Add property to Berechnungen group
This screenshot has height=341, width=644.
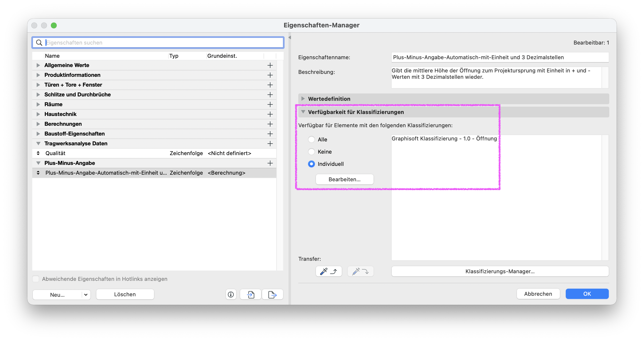coord(270,124)
